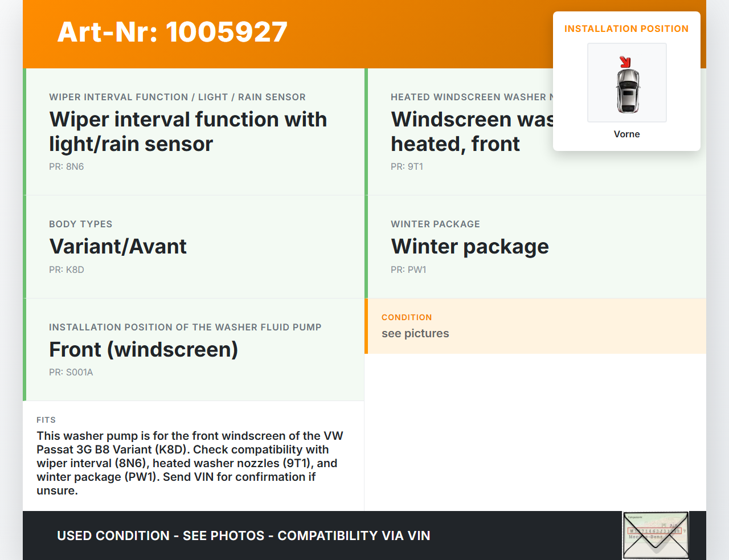Click the PR: 9T1 code
Viewport: 729px width, 560px height.
[x=407, y=166]
